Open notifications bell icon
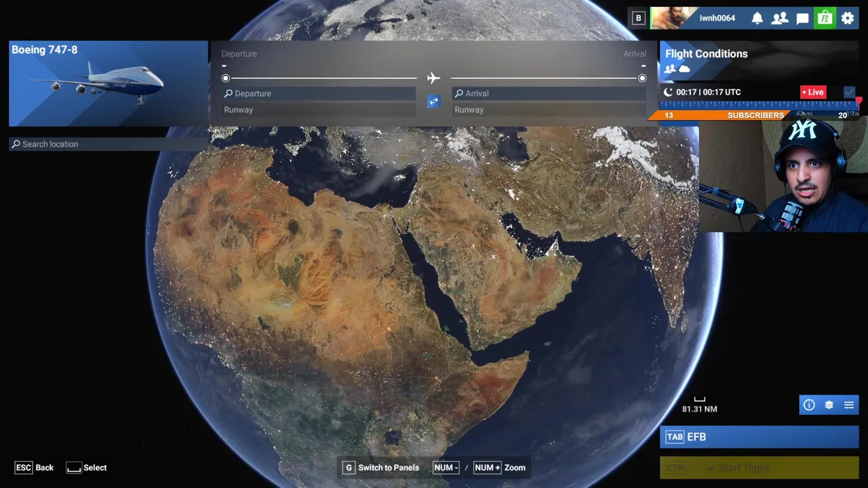Viewport: 868px width, 488px height. point(757,18)
